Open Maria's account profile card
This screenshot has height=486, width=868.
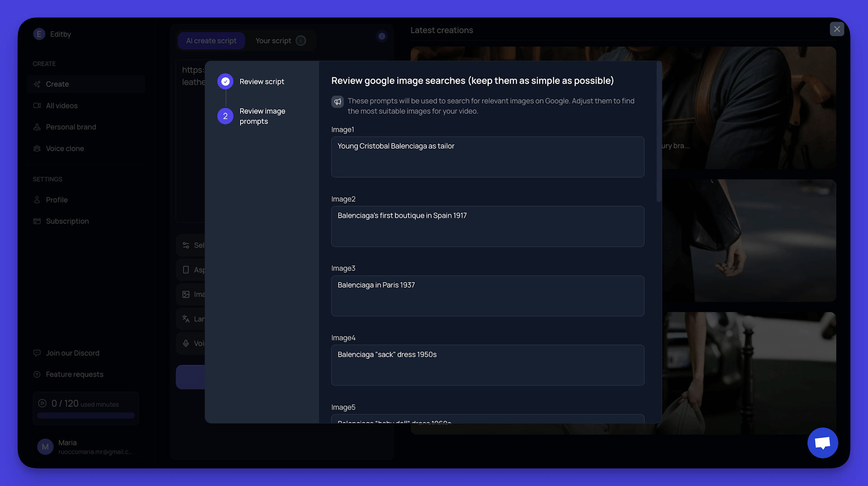tap(86, 447)
